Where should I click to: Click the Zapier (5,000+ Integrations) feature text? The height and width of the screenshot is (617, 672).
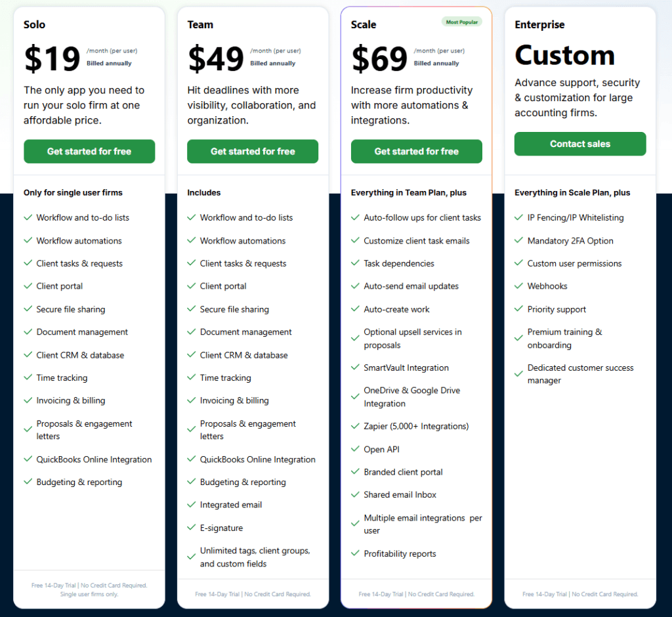coord(416,427)
